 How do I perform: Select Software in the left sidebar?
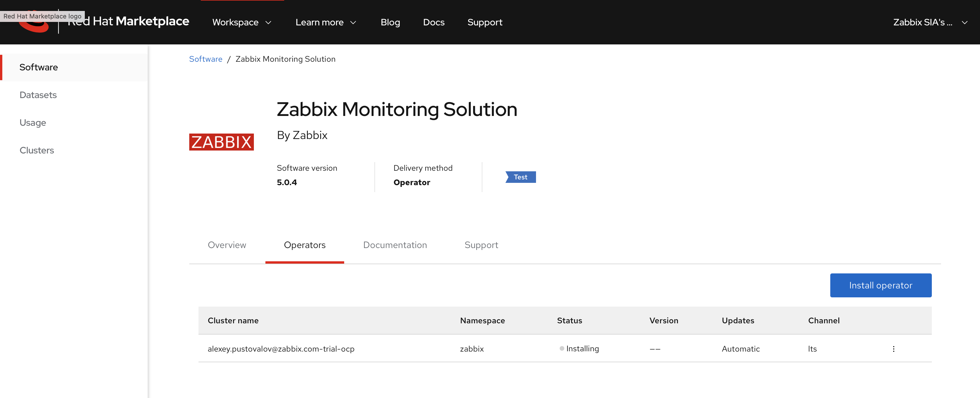pyautogui.click(x=74, y=67)
